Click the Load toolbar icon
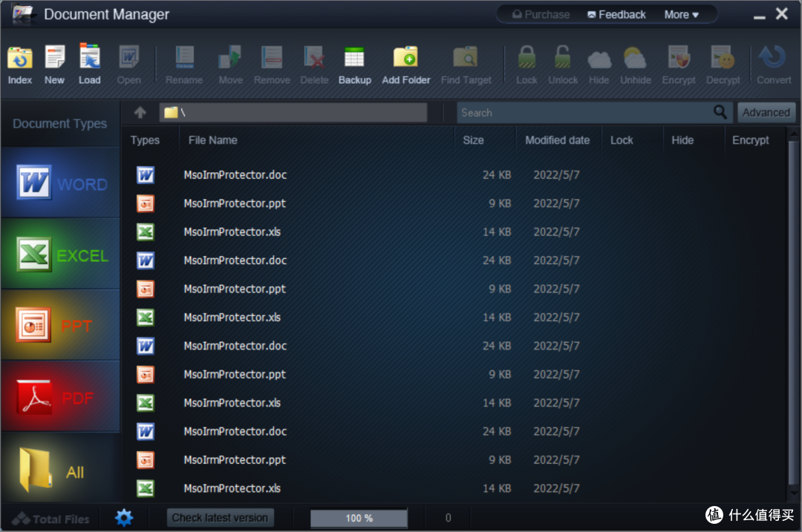Screen dimensions: 802x532 click(89, 64)
